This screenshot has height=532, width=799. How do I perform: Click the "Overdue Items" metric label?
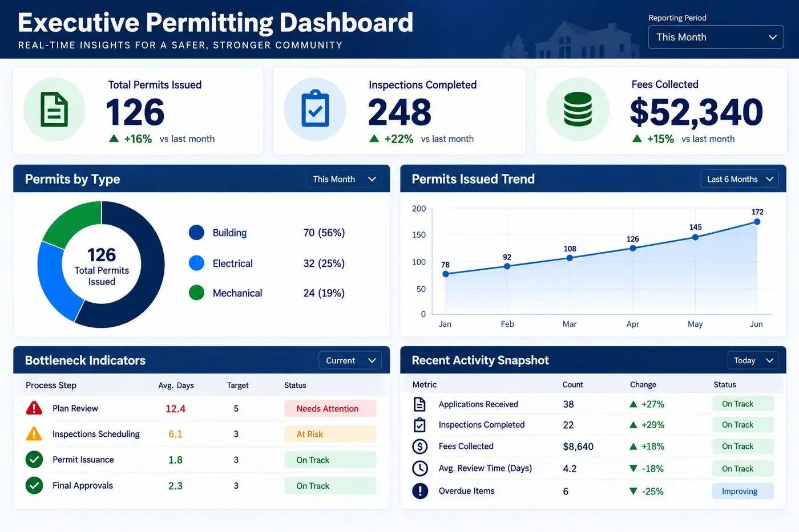point(466,491)
